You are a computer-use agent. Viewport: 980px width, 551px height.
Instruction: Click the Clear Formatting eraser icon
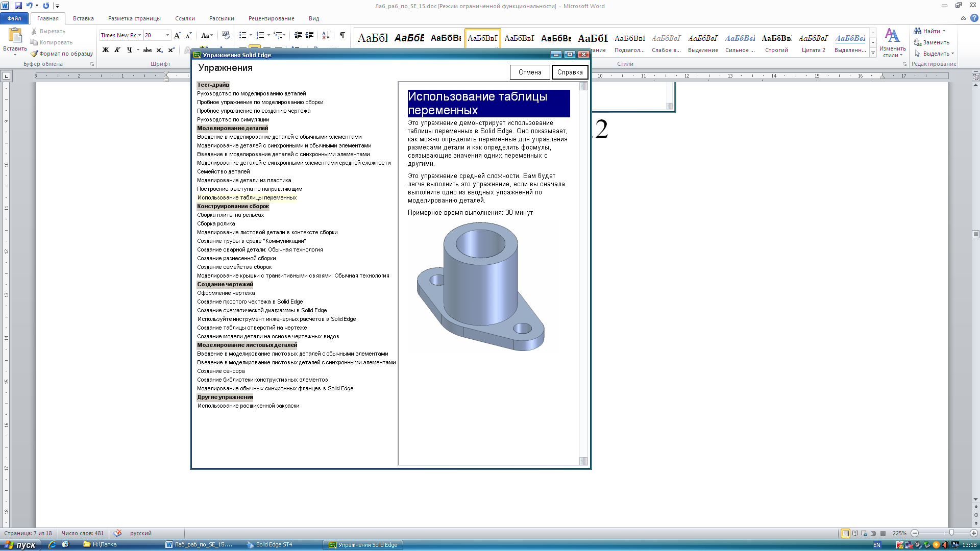click(226, 35)
